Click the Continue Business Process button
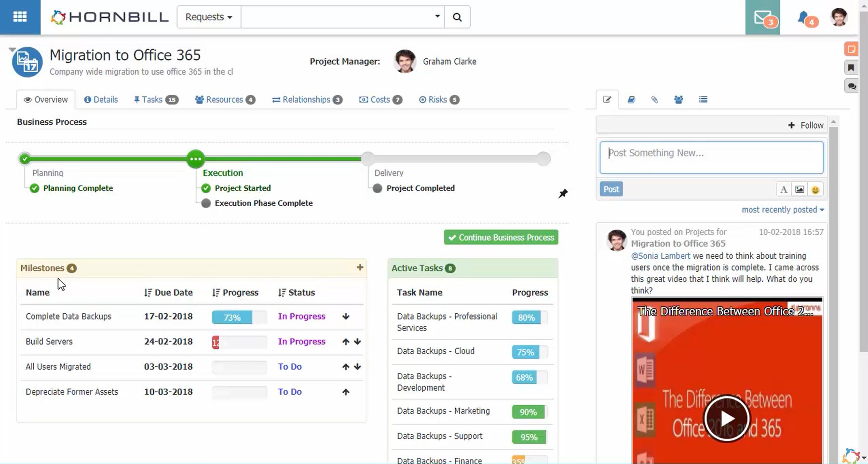This screenshot has width=868, height=464. [x=501, y=237]
